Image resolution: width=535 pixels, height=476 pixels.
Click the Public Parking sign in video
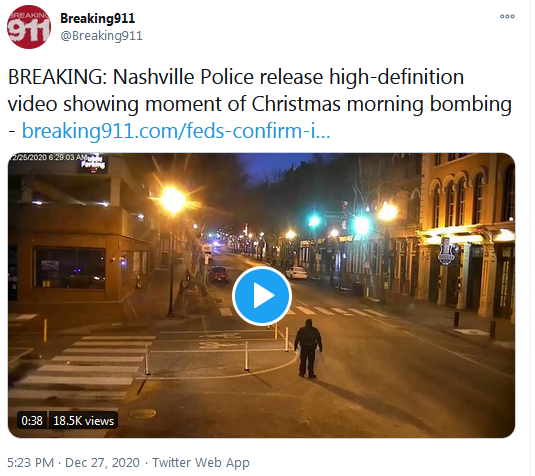pyautogui.click(x=93, y=162)
